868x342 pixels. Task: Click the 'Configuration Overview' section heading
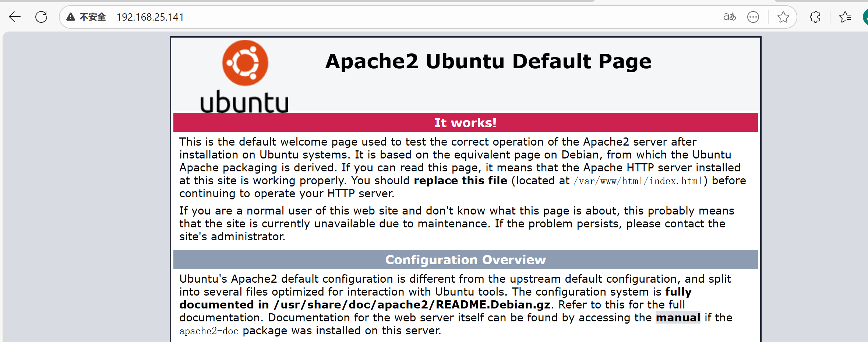click(x=465, y=260)
